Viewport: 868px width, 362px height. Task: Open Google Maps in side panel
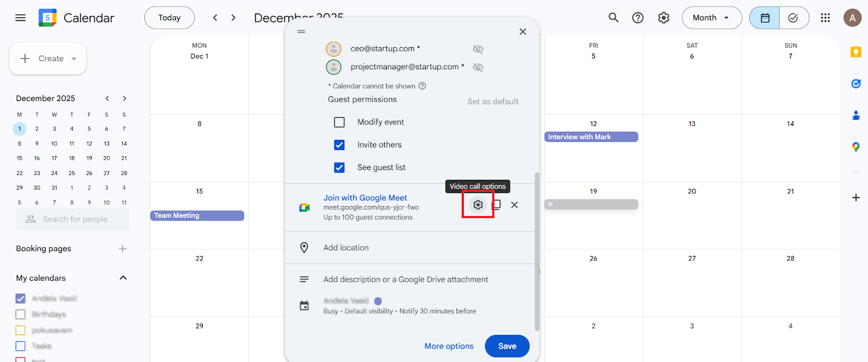tap(856, 147)
